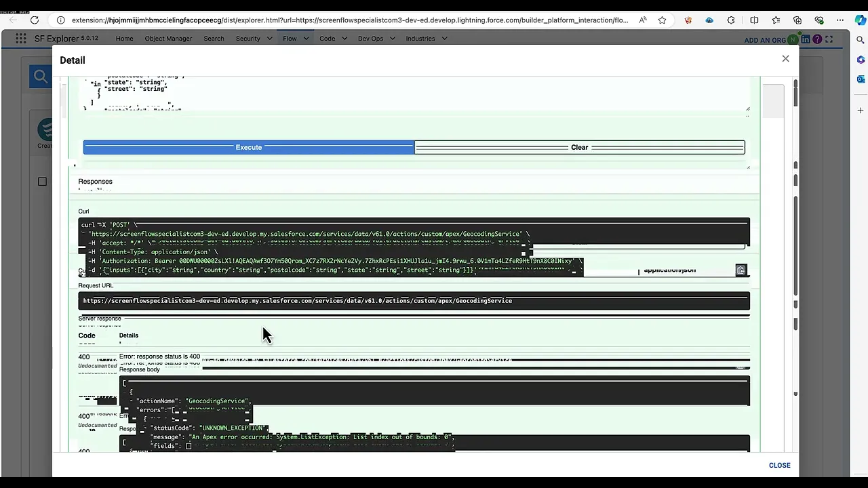Open the browser Settings and more menu
The width and height of the screenshot is (868, 488).
click(841, 20)
